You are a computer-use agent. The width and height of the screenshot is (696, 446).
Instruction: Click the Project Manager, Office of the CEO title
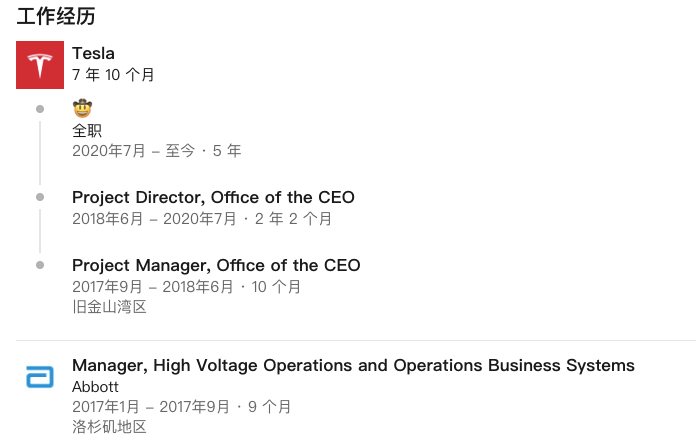(x=216, y=265)
